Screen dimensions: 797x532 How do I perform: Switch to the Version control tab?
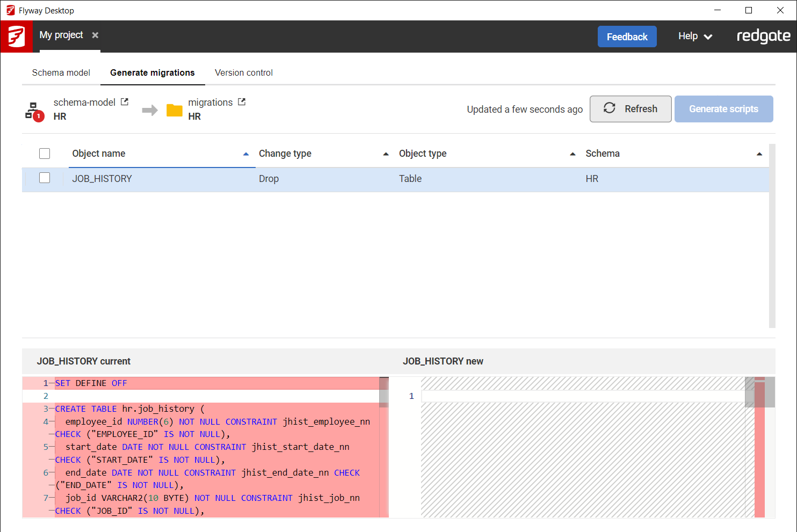[244, 72]
